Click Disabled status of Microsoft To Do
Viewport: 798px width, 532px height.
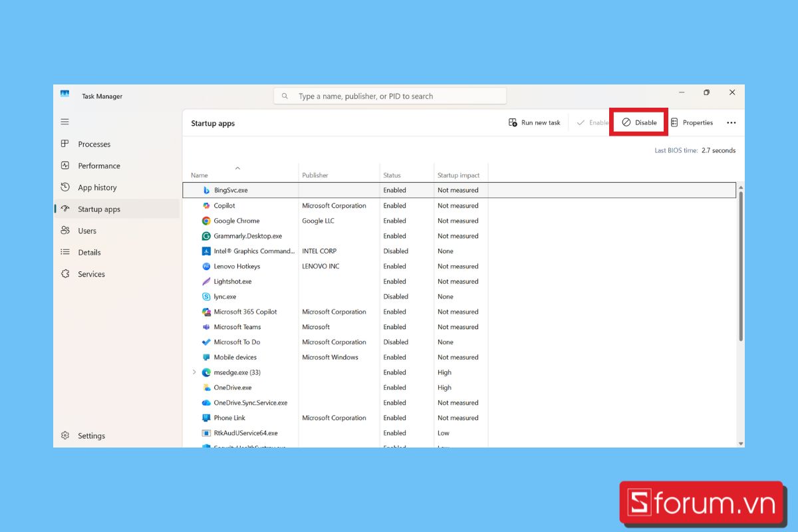(396, 342)
